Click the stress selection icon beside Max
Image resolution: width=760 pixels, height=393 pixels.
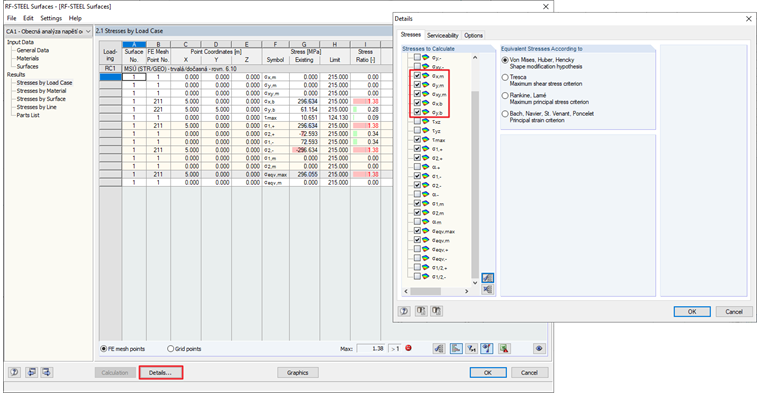pyautogui.click(x=439, y=348)
